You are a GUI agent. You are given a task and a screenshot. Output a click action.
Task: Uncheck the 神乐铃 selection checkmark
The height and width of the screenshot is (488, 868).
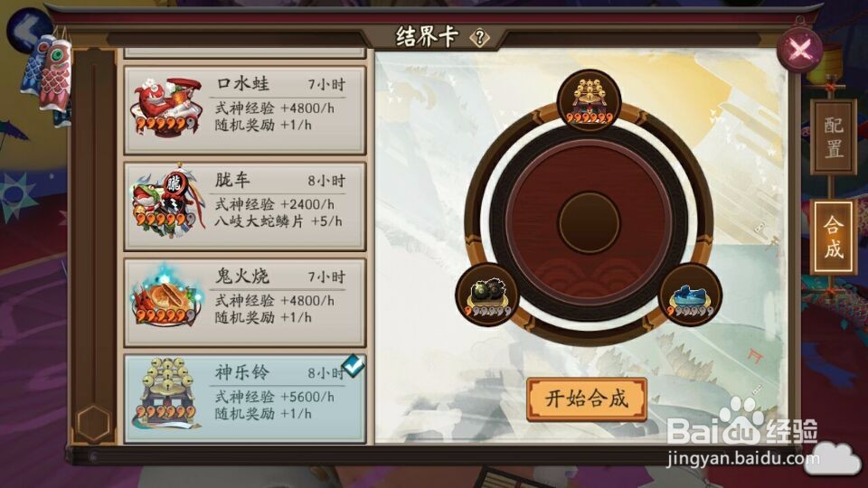click(x=354, y=366)
